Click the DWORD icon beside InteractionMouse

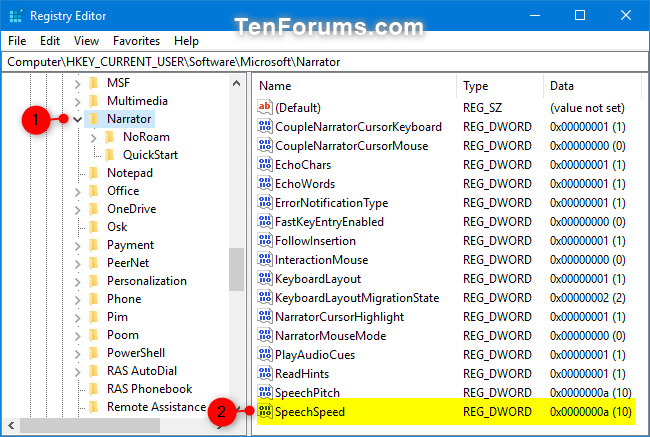[x=265, y=260]
